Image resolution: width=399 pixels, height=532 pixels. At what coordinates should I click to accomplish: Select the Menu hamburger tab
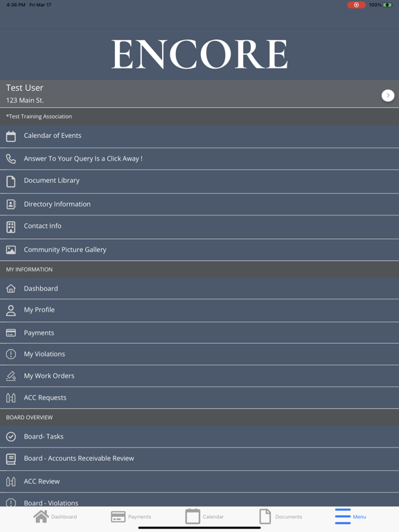point(351,517)
